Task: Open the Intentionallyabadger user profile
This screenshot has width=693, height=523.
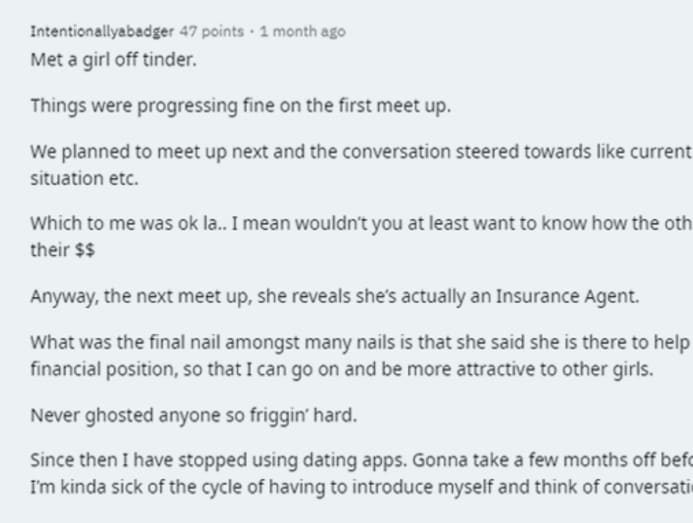Action: coord(102,32)
